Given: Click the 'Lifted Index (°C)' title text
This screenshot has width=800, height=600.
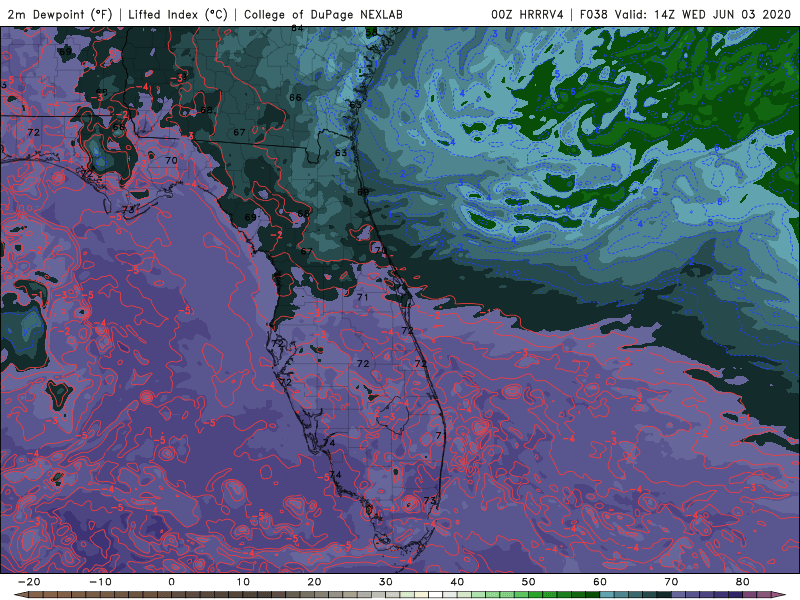Looking at the screenshot, I should 178,14.
